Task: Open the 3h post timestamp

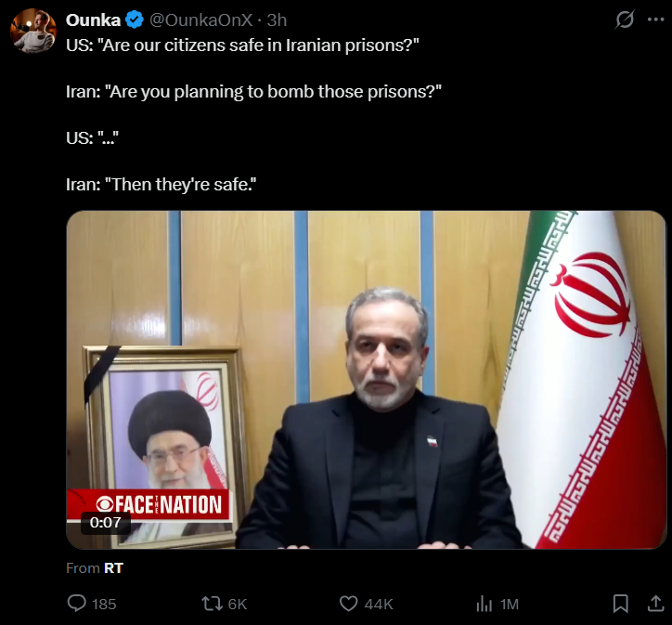Action: pos(277,20)
